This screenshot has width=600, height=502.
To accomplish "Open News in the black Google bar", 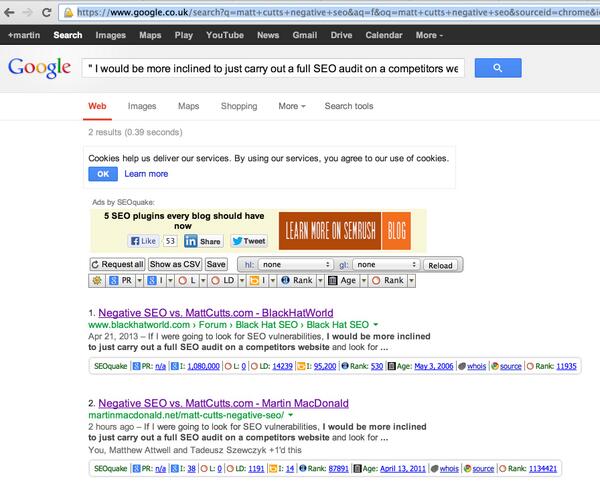I will 268,35.
